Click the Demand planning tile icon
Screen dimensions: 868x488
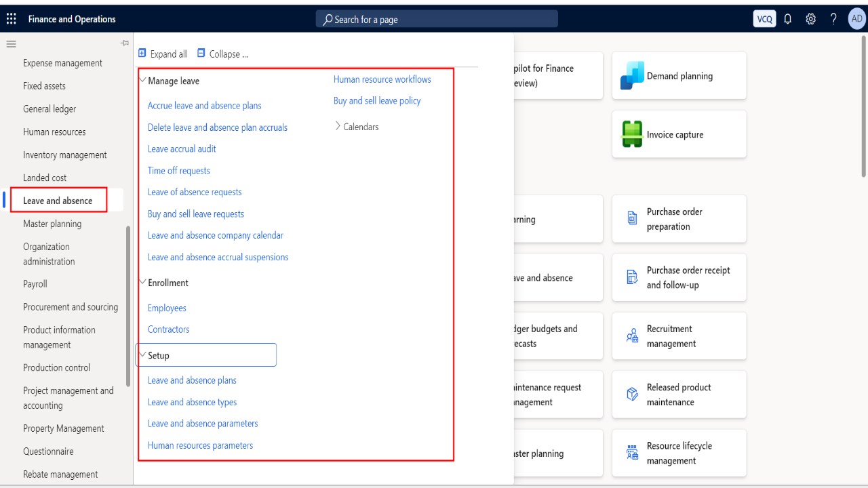(x=632, y=76)
